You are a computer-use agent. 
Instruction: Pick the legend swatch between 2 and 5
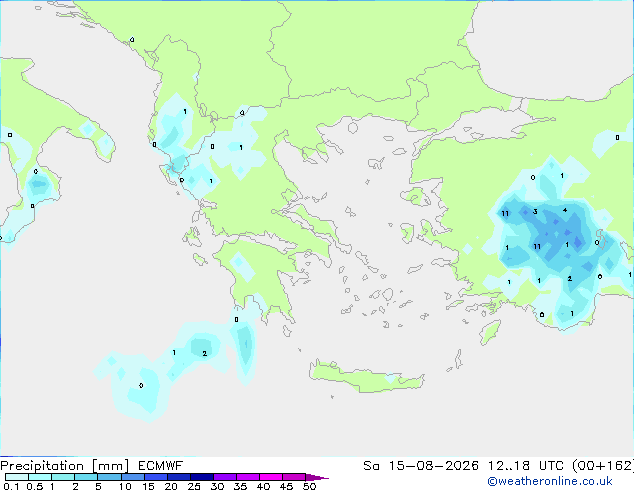pos(86,477)
